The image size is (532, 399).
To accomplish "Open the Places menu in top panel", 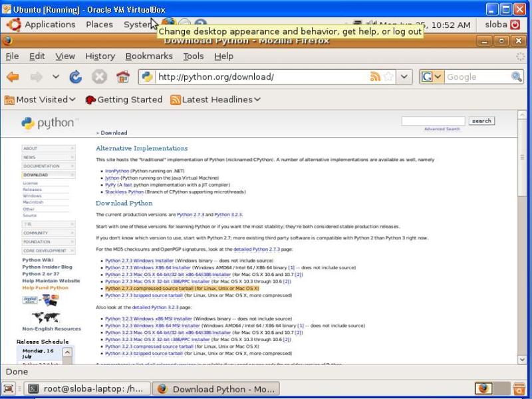I will (99, 25).
